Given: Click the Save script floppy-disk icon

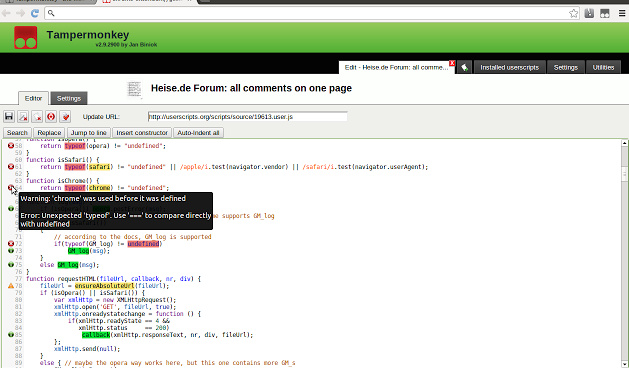Looking at the screenshot, I should tap(9, 117).
